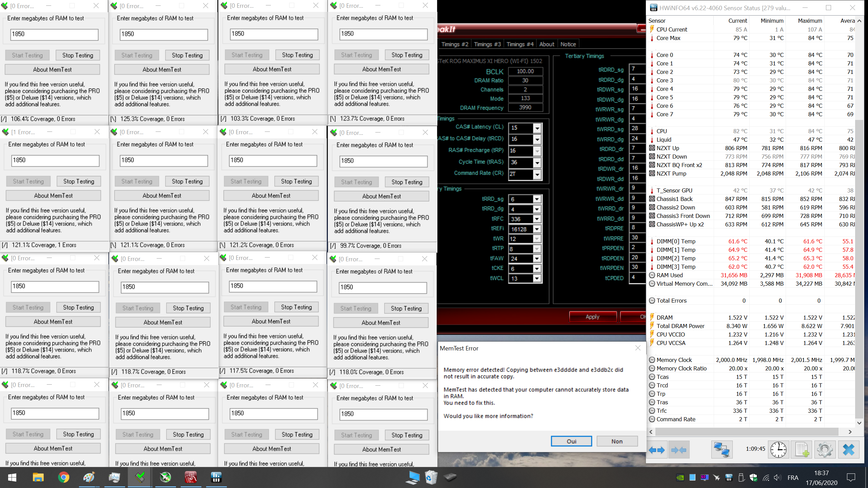Click the RAM megabytes field in 125.3% Coverage window
Image resolution: width=868 pixels, height=488 pixels.
164,34
